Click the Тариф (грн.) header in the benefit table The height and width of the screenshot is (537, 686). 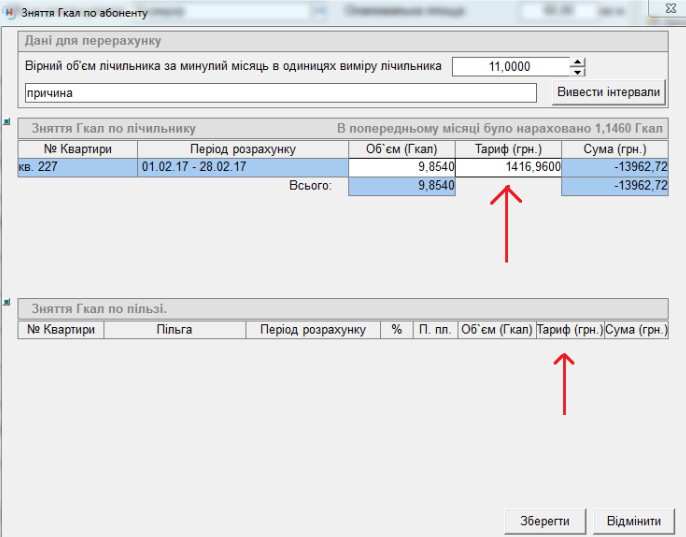[569, 329]
